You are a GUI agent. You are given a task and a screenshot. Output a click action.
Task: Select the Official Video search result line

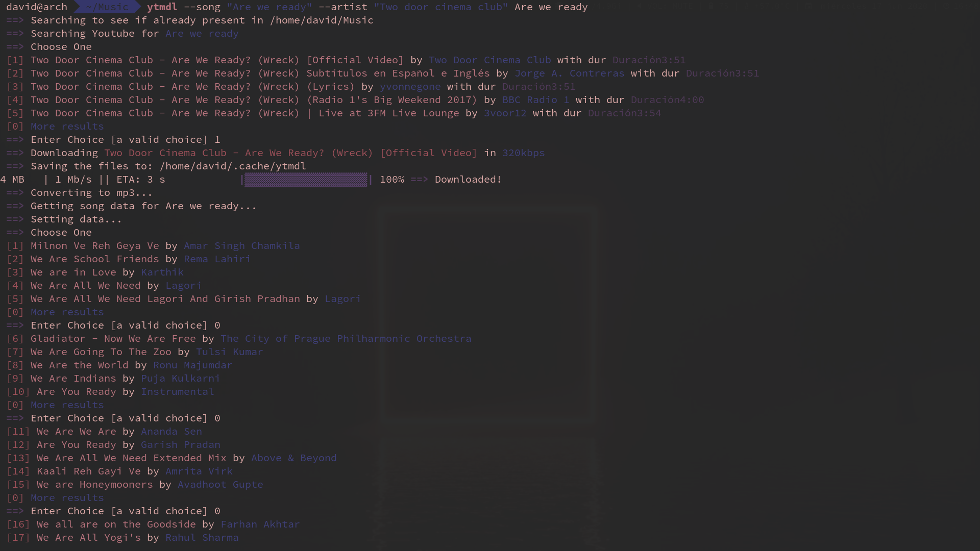(217, 60)
